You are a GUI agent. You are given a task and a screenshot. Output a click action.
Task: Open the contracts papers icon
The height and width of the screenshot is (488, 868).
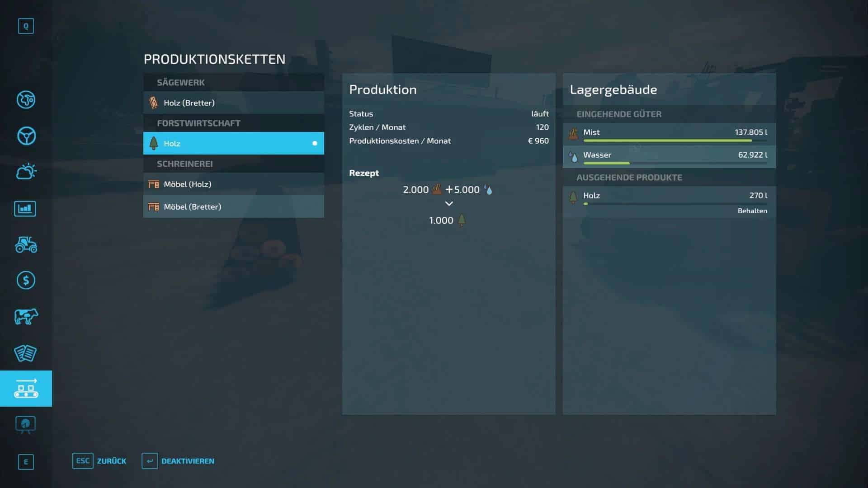pos(25,353)
